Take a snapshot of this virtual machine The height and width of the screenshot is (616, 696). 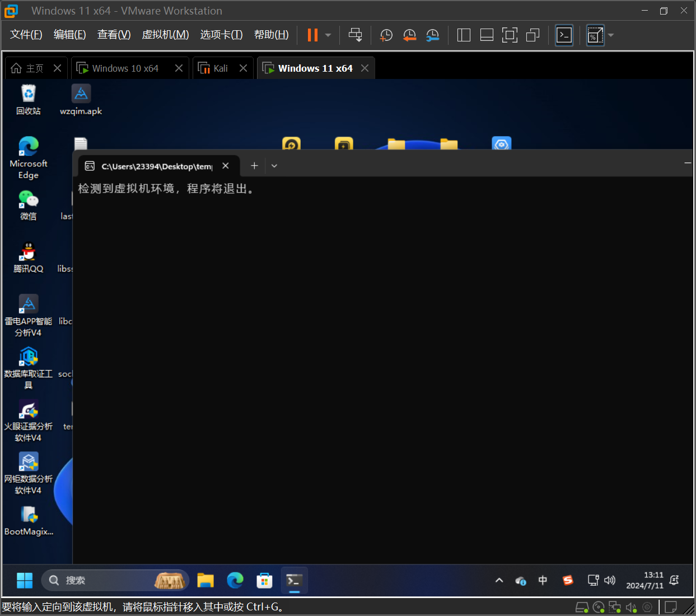point(386,35)
